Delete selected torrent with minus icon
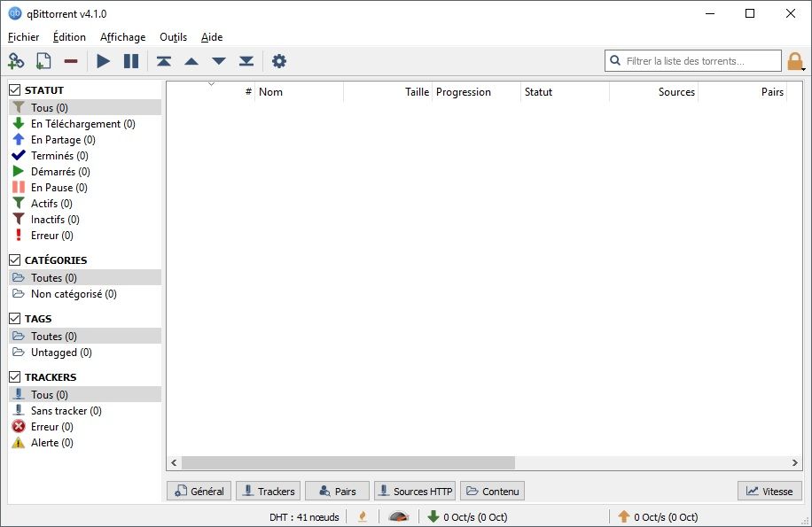The image size is (812, 527). coord(71,61)
